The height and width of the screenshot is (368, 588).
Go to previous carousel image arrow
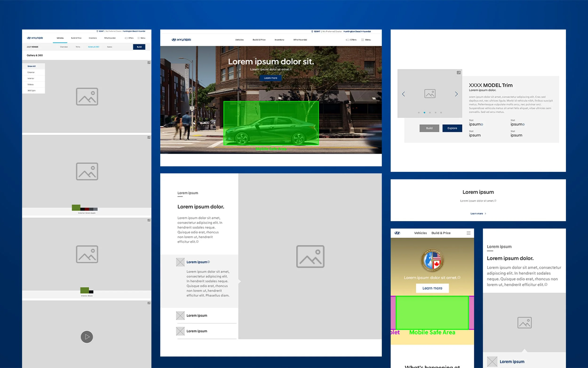click(x=404, y=94)
